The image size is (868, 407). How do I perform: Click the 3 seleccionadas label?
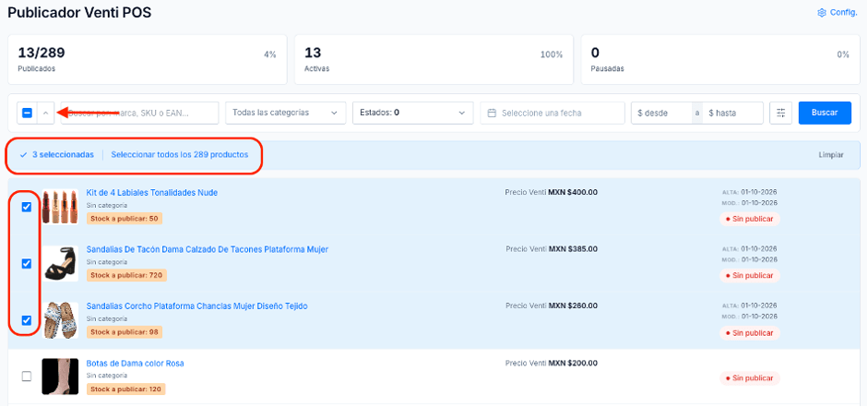pos(63,155)
